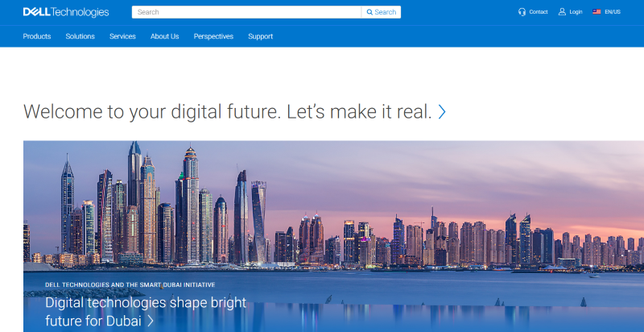Click the Login person icon
This screenshot has height=332, width=644.
[x=562, y=12]
